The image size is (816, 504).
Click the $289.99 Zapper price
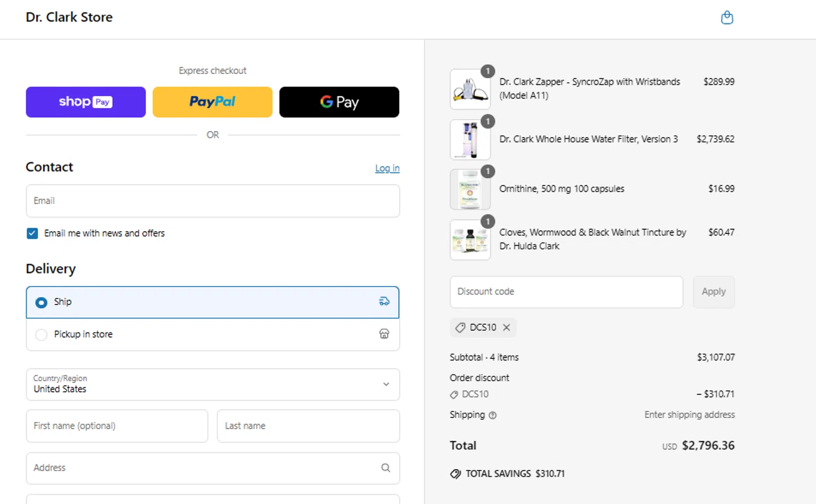click(x=719, y=82)
